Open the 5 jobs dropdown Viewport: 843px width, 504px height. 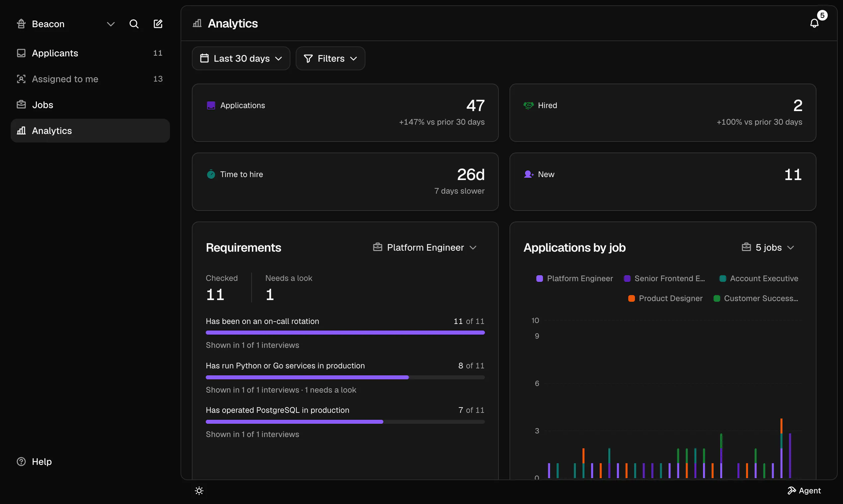point(768,247)
